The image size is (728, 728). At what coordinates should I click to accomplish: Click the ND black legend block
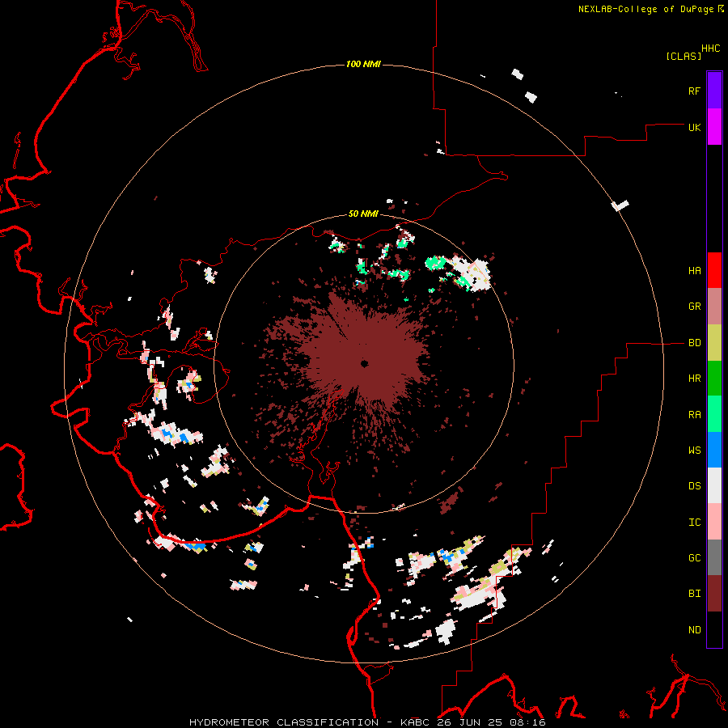[714, 629]
